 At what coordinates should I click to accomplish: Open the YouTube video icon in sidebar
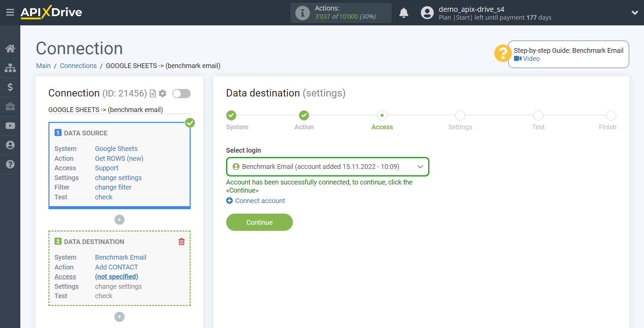(10, 126)
